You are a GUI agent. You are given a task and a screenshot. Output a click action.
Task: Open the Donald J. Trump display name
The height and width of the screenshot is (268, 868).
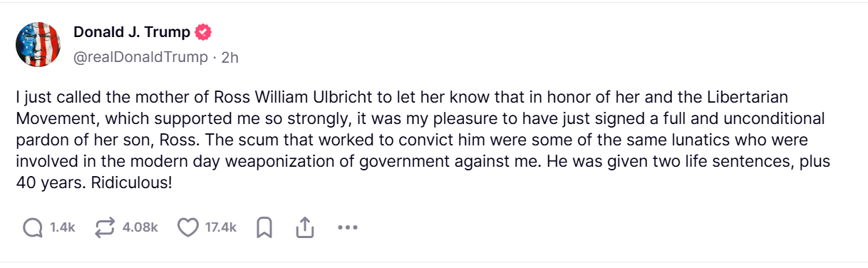132,33
